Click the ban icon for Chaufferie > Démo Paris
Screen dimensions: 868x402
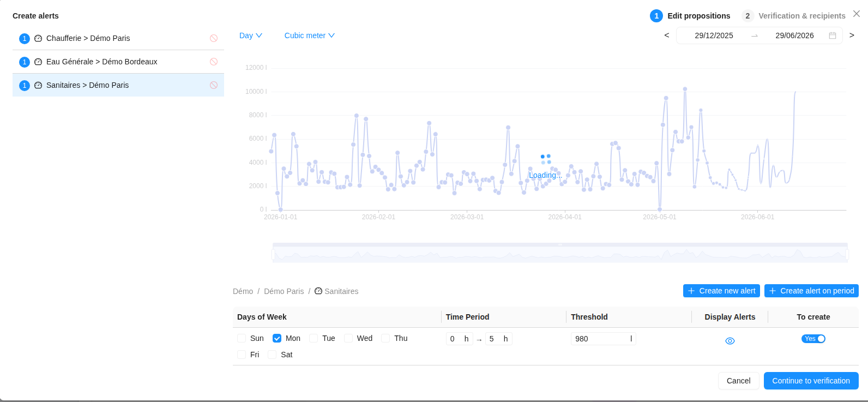tap(214, 38)
